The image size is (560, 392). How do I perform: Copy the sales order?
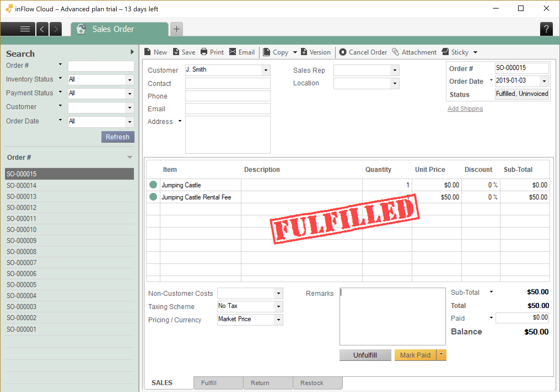(276, 52)
